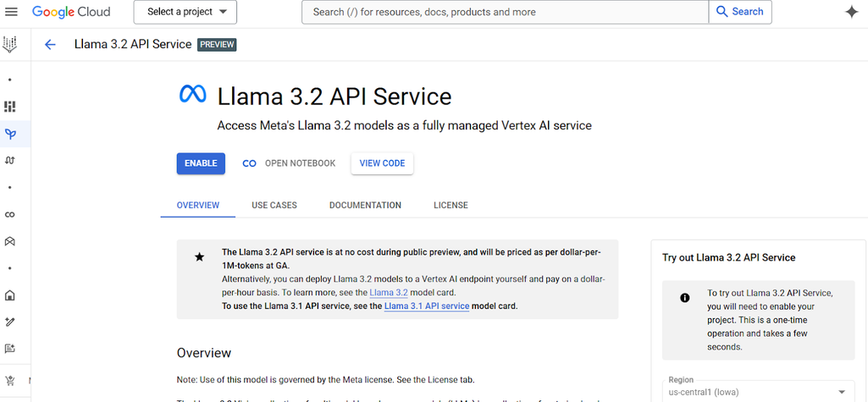The height and width of the screenshot is (402, 868).
Task: Focus the resources search input field
Action: point(505,12)
